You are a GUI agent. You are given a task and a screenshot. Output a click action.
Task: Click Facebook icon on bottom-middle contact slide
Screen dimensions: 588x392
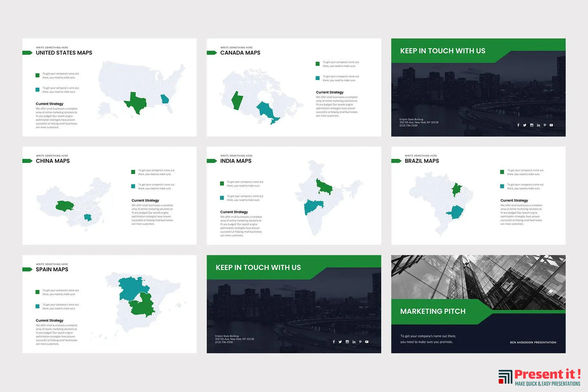click(x=334, y=342)
